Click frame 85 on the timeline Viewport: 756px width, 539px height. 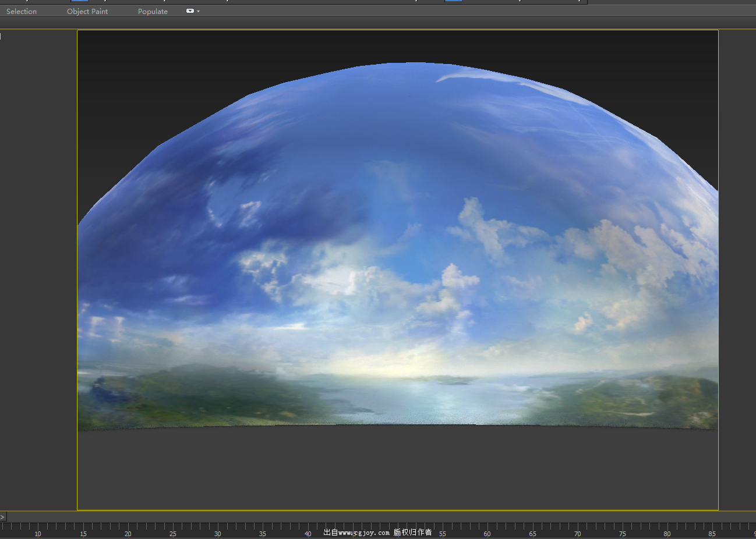pos(712,534)
